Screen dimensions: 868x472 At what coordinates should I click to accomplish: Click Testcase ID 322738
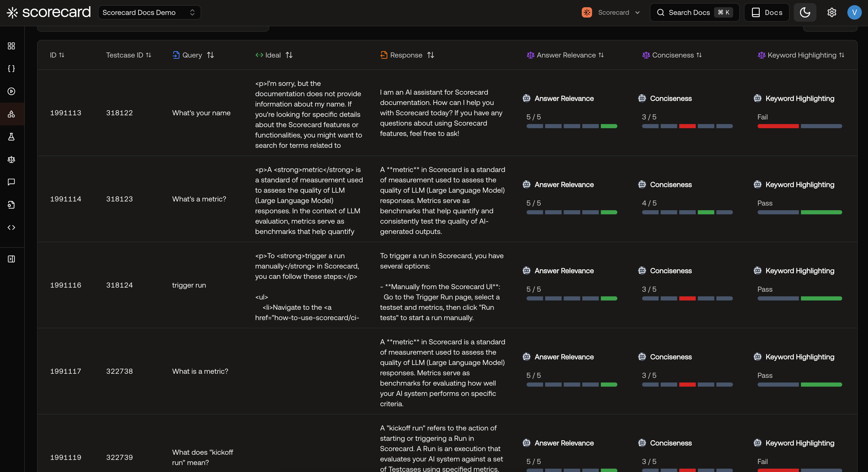pyautogui.click(x=120, y=371)
